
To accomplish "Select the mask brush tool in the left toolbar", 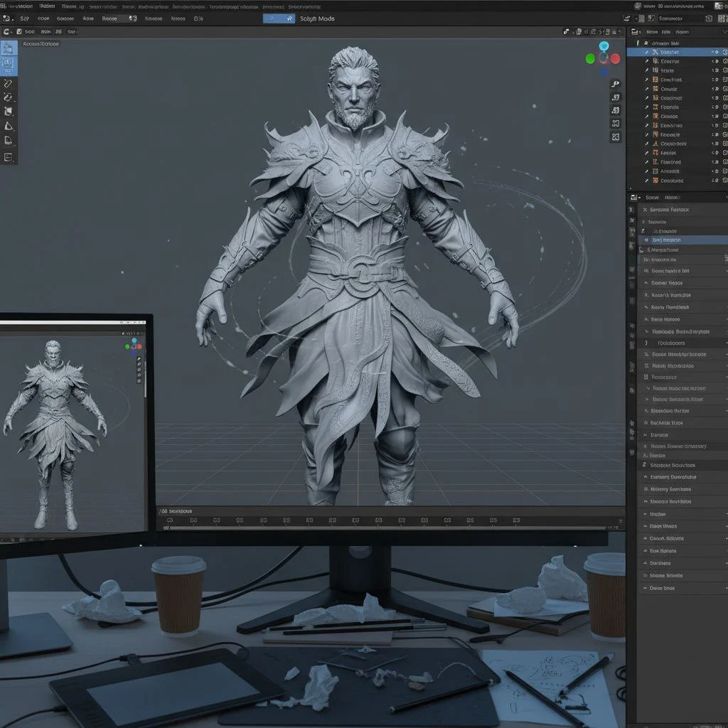I will (x=9, y=112).
